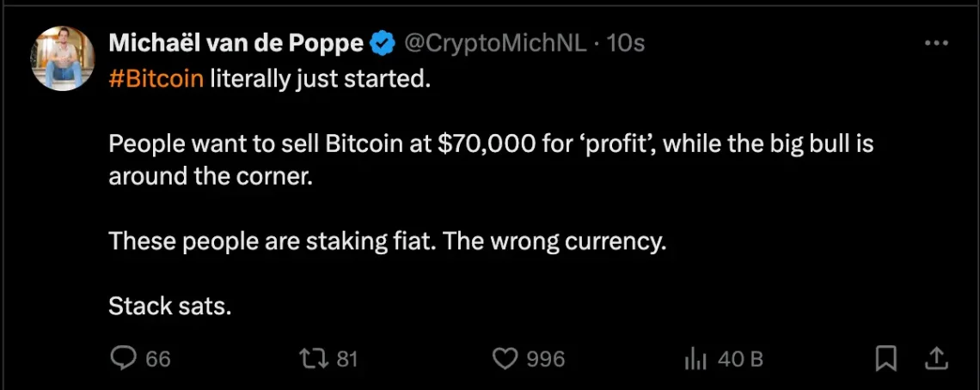980x390 pixels.
Task: Bookmark this tweet
Action: point(886,358)
